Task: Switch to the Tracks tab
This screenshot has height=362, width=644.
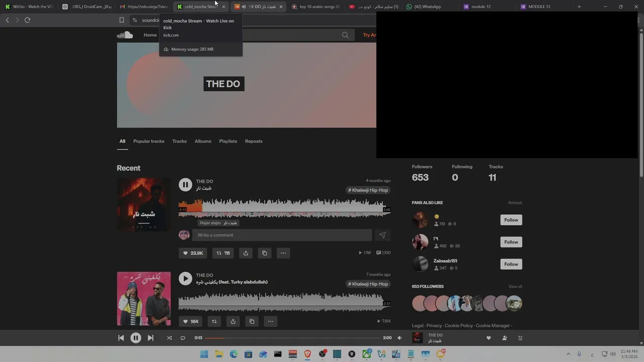Action: pos(180,141)
